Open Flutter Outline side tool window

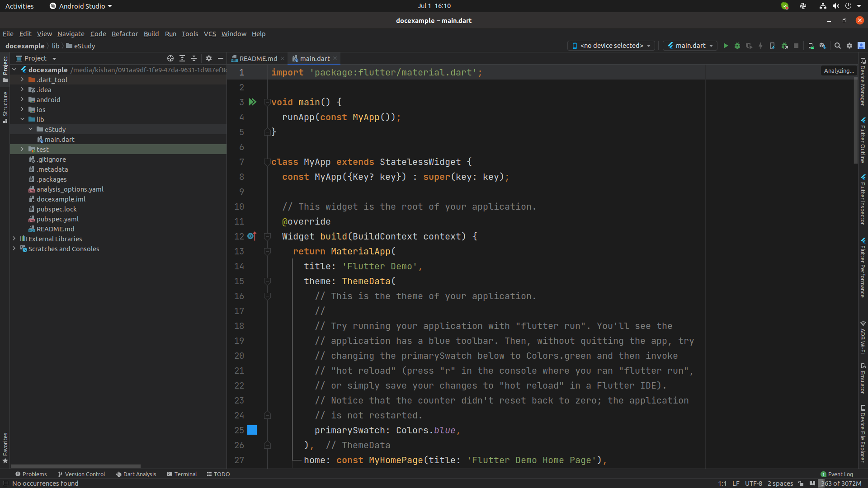point(863,140)
